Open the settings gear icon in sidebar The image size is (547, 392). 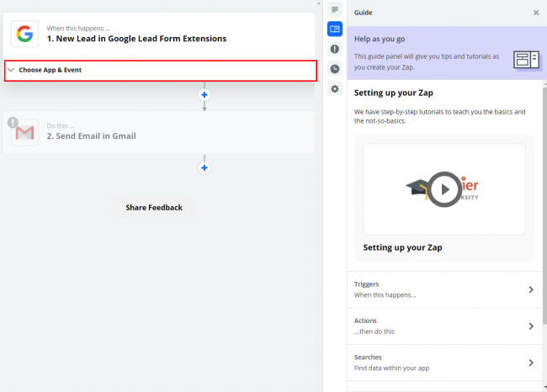335,89
